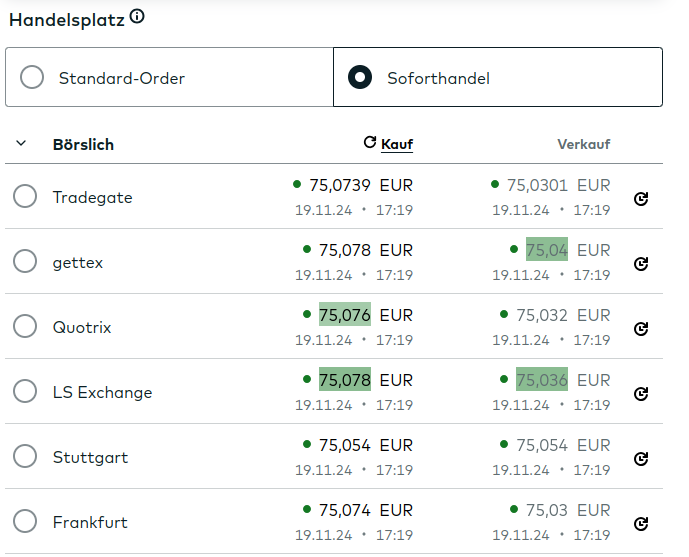Screen dimensions: 689x557
Task: Collapse the Börslich section chevron
Action: pyautogui.click(x=21, y=144)
